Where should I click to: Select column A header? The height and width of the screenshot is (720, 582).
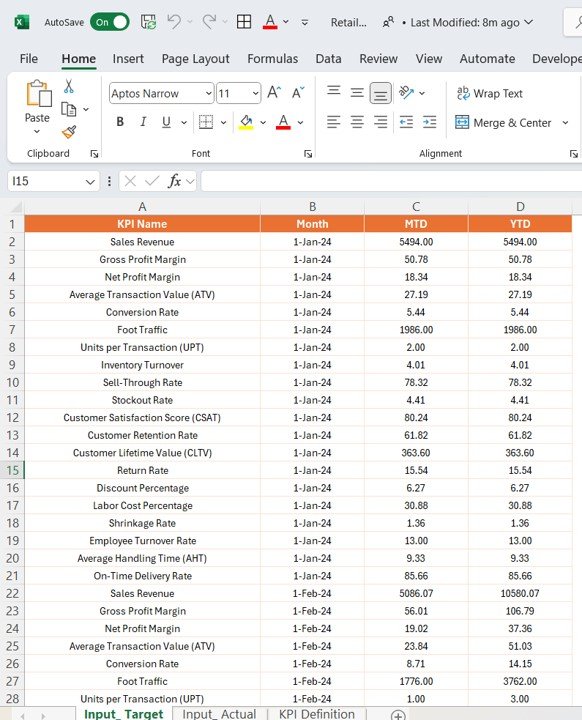pos(142,207)
